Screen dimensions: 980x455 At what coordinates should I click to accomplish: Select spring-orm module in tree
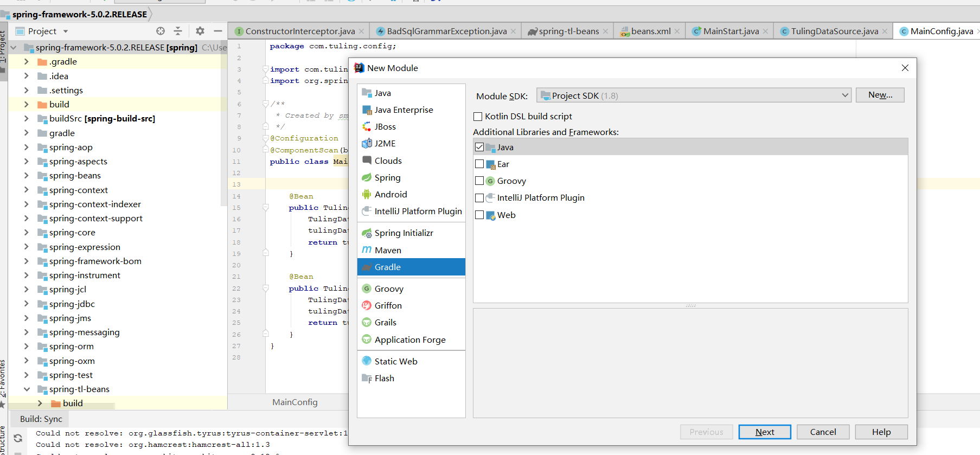tap(71, 346)
